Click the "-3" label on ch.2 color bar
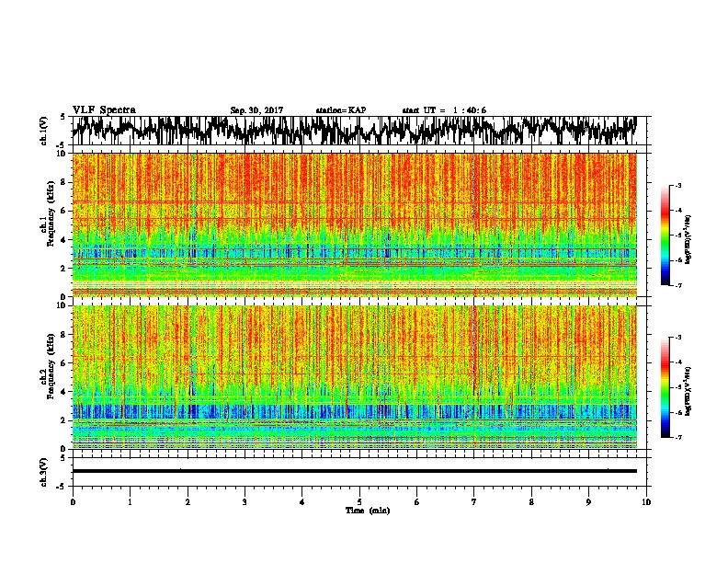Screen dimensions: 728x563 [677, 338]
